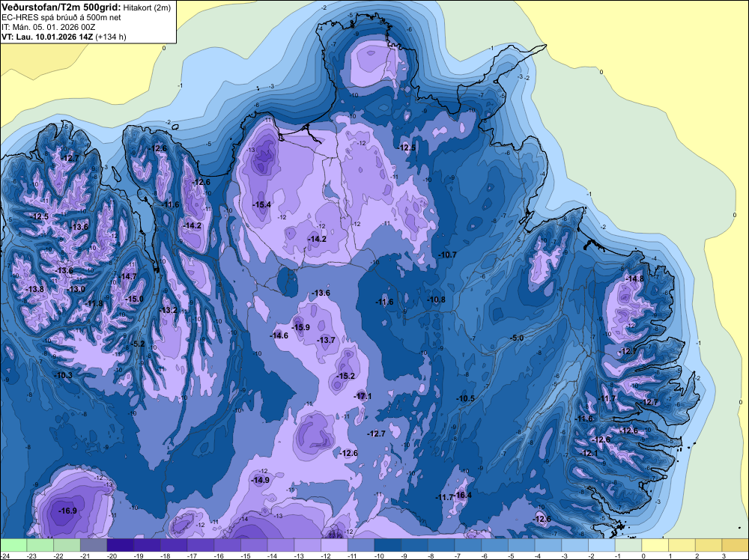Select the -10.7 temperature value
The image size is (749, 560).
(448, 255)
